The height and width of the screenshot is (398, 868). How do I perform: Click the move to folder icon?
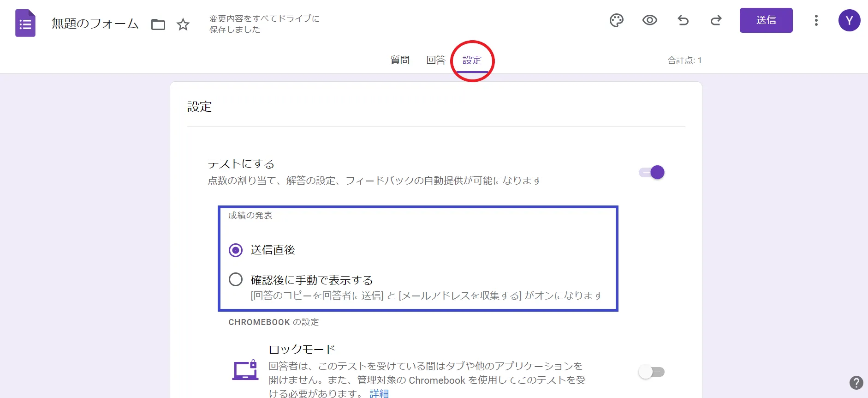coord(158,24)
